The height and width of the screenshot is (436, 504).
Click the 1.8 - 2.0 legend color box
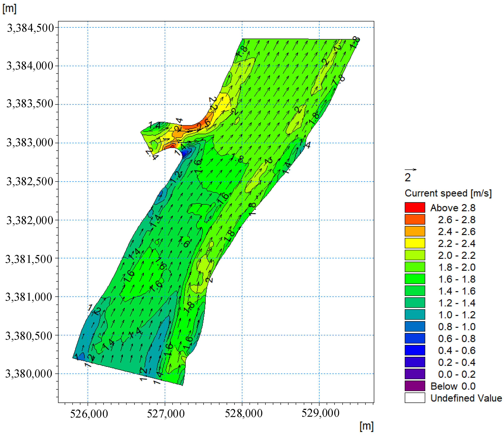click(x=415, y=267)
